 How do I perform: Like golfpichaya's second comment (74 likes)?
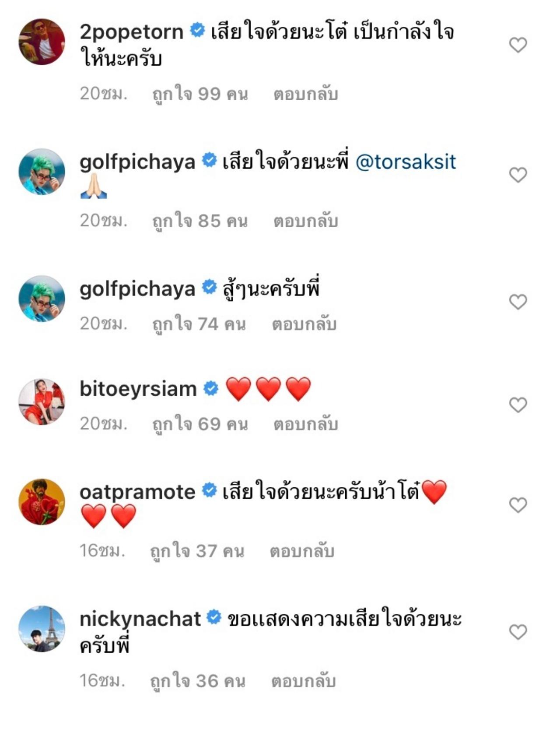click(518, 302)
